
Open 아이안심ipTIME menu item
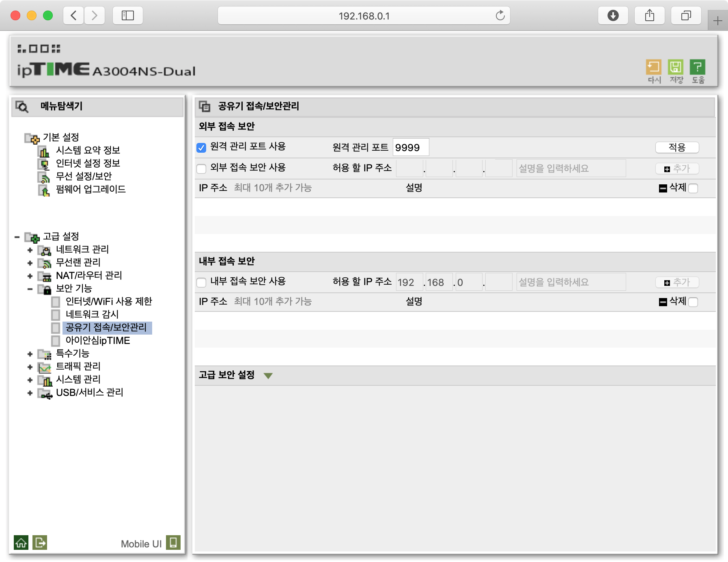(98, 340)
